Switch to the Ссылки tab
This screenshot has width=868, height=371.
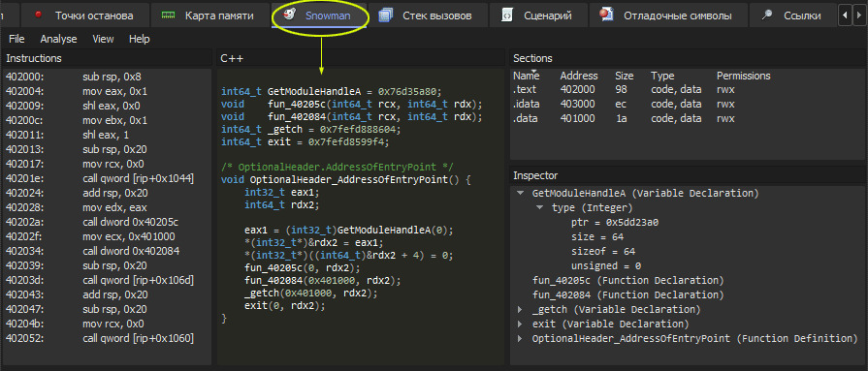[x=793, y=15]
